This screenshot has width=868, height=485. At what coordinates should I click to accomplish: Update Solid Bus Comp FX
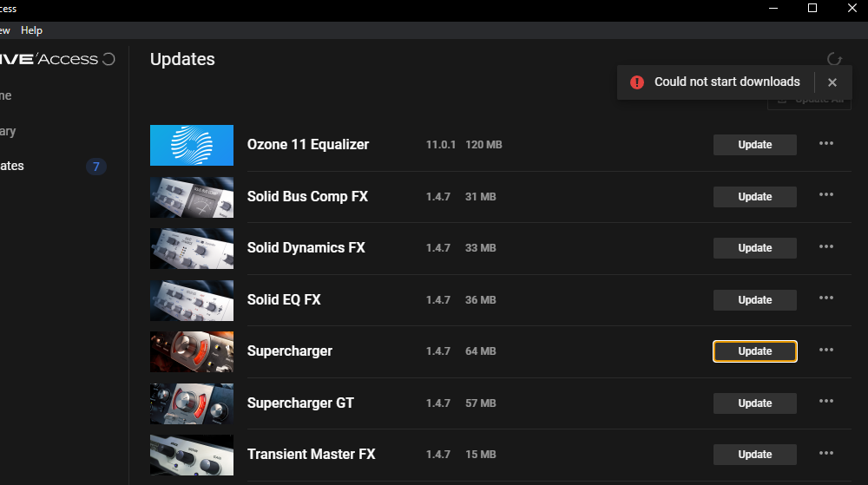click(754, 197)
